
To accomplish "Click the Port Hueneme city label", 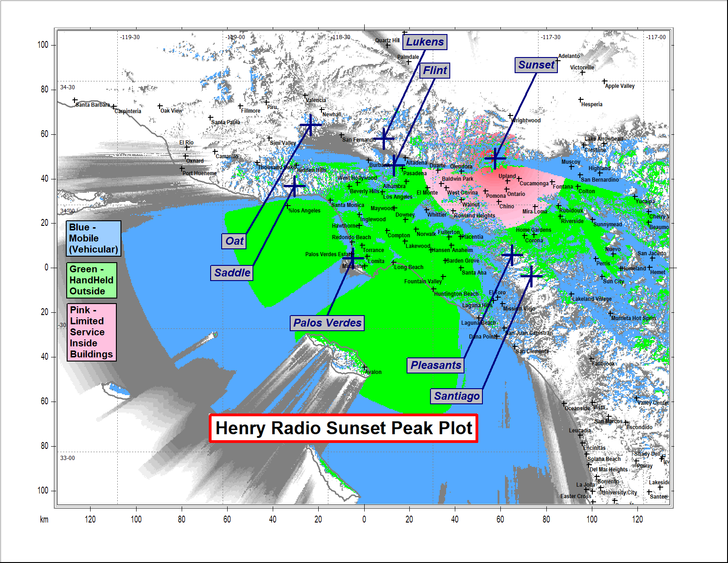I will [x=200, y=173].
